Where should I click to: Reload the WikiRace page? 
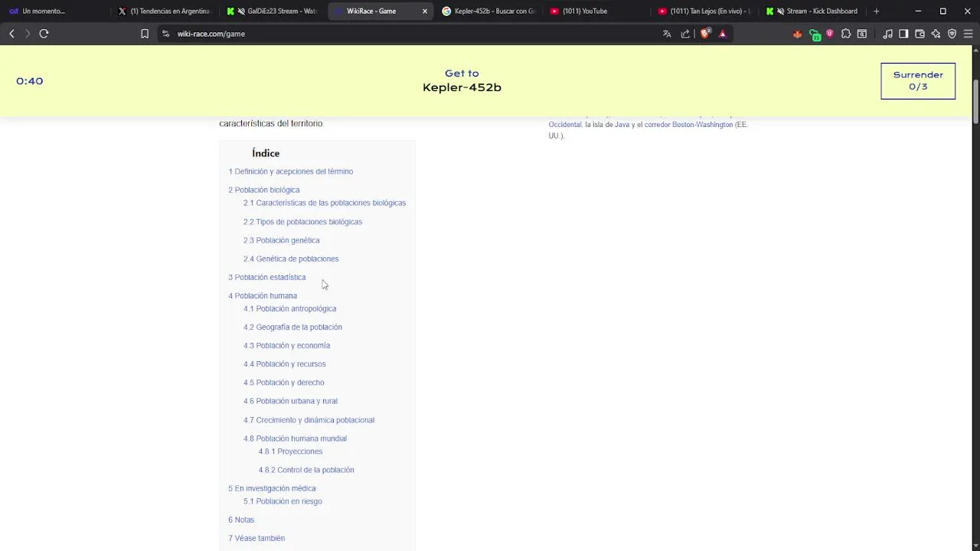(44, 34)
